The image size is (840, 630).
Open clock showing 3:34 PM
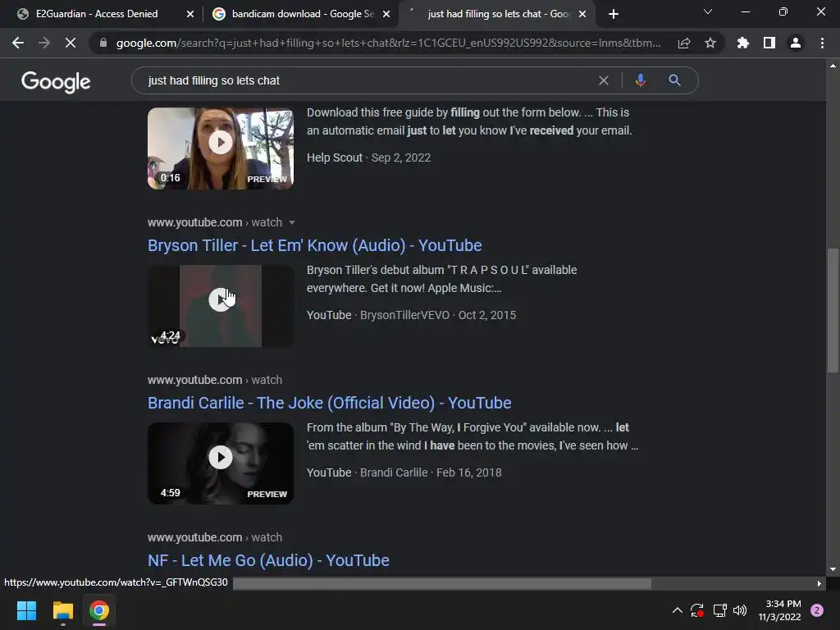click(x=779, y=610)
